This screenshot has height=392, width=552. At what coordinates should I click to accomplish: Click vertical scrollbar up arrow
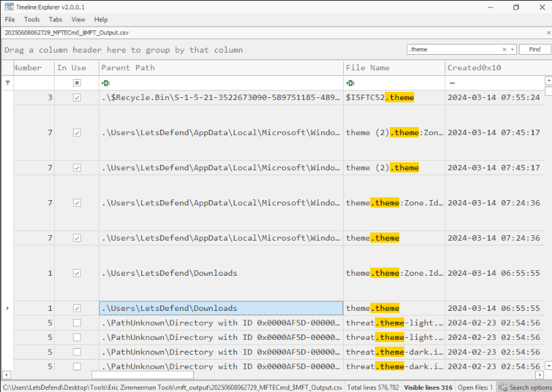pos(548,80)
